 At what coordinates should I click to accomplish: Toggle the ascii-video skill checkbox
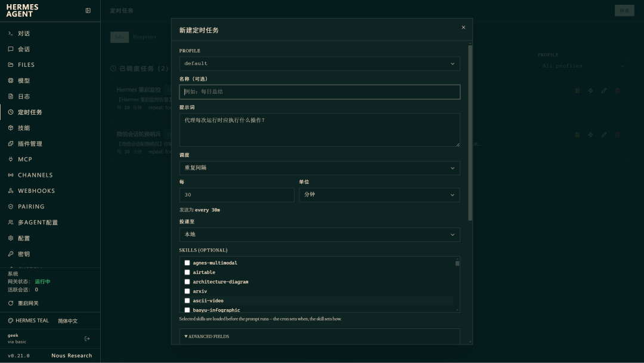click(187, 300)
